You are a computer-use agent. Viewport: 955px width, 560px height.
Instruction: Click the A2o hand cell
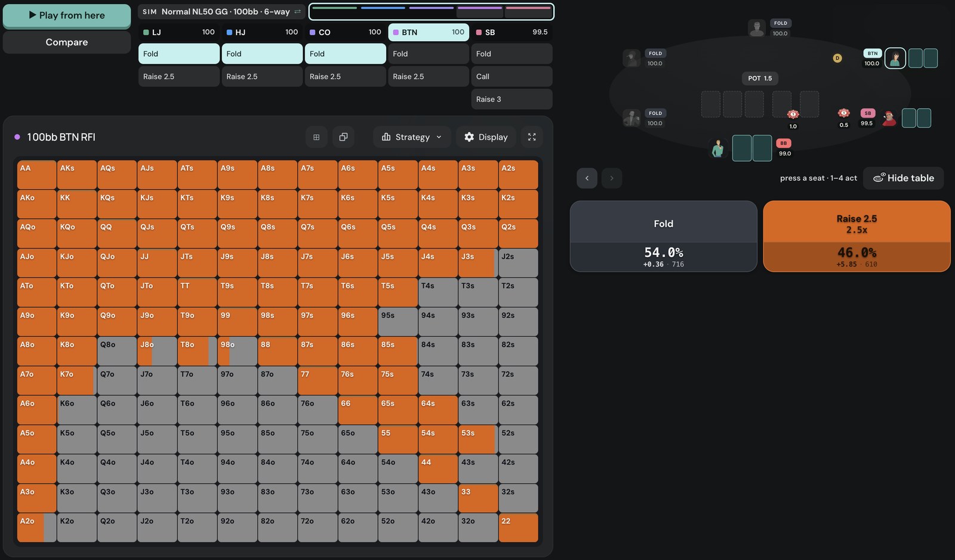(36, 528)
